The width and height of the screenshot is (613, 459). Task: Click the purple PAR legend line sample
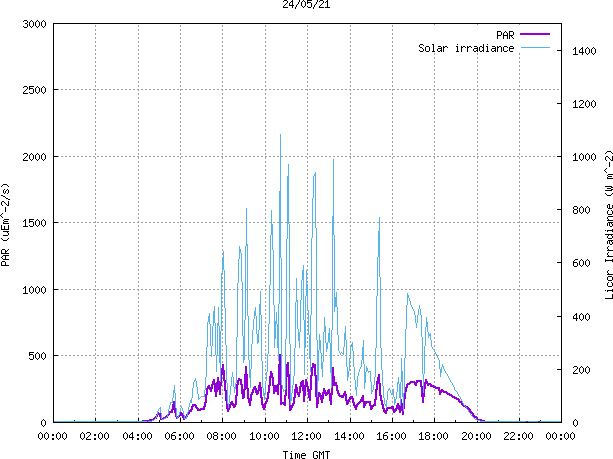[535, 34]
